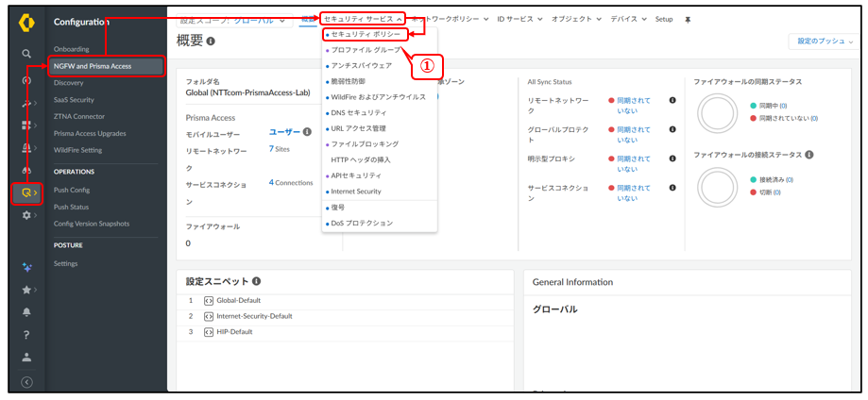
Task: Click the pin icon next to Setup
Action: (688, 20)
